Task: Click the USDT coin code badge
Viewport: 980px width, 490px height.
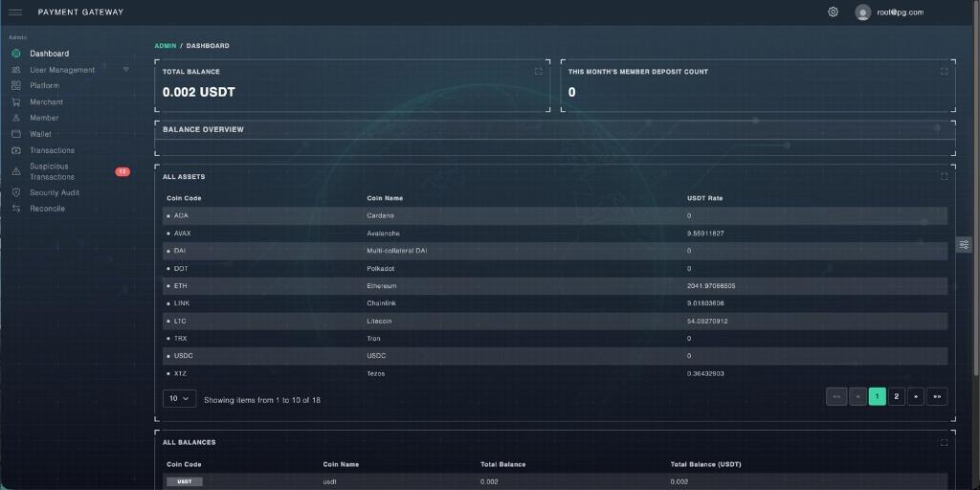Action: (185, 482)
